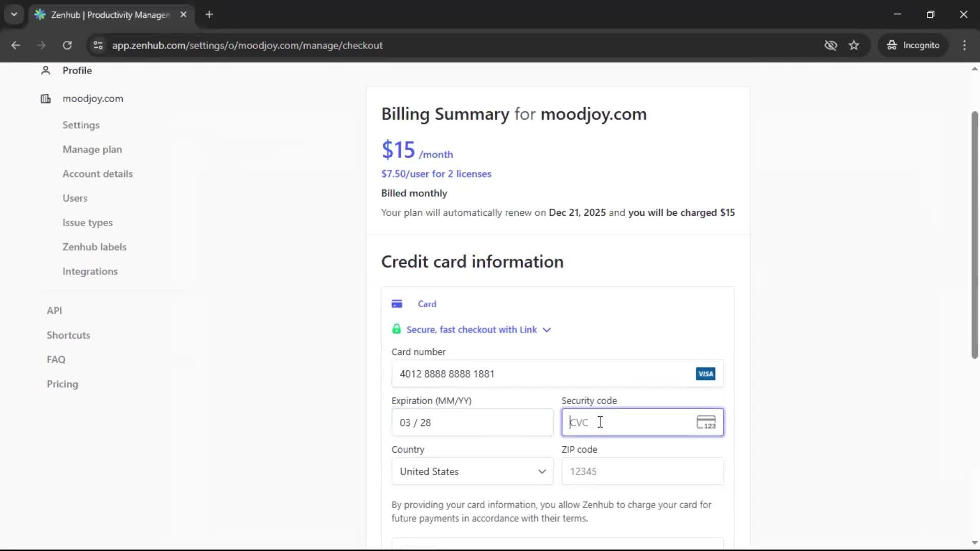
Task: Expand the Secure fast checkout with Link dropdown
Action: click(547, 330)
